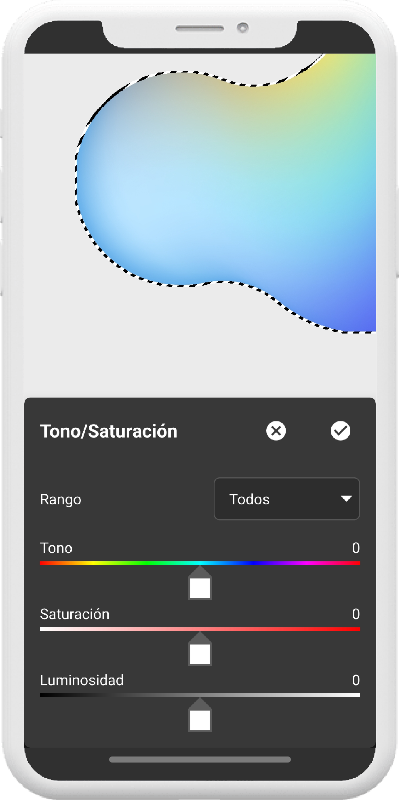Cancel the Tono/Saturación adjustment with X icon

pyautogui.click(x=276, y=431)
